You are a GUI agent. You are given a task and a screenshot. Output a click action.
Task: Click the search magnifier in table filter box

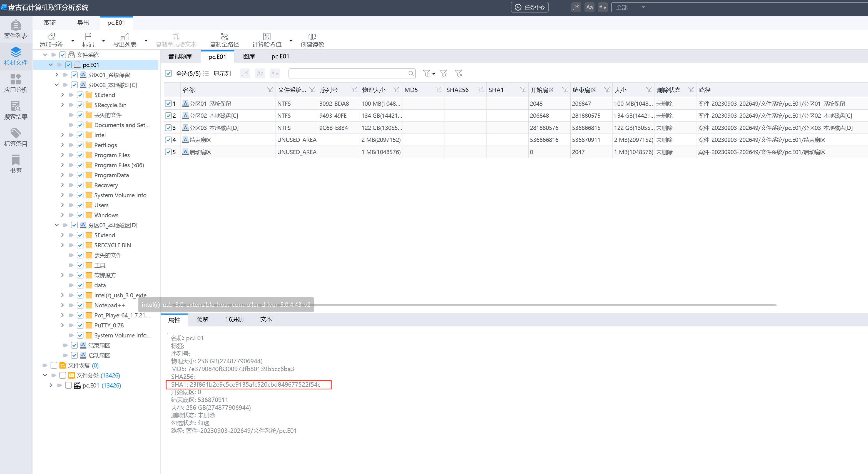point(411,73)
